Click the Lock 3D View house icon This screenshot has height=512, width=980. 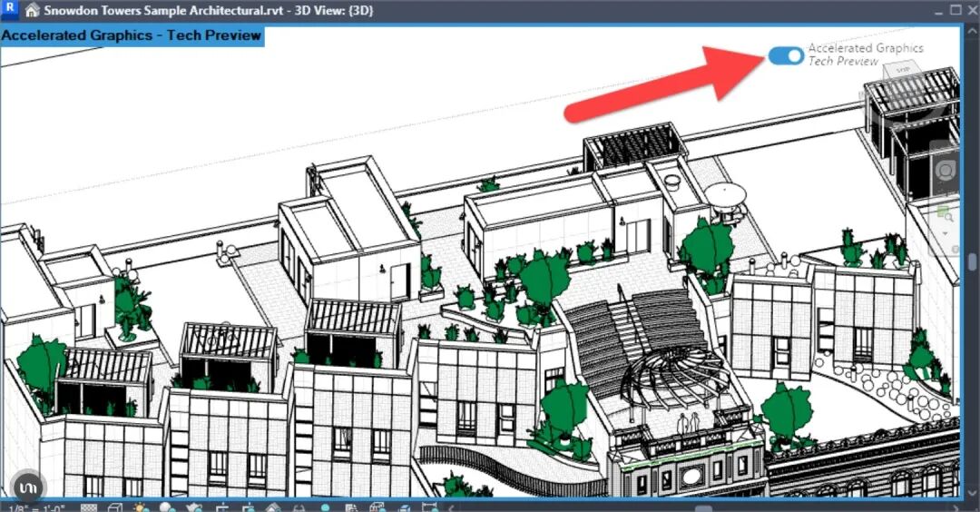pos(273,508)
